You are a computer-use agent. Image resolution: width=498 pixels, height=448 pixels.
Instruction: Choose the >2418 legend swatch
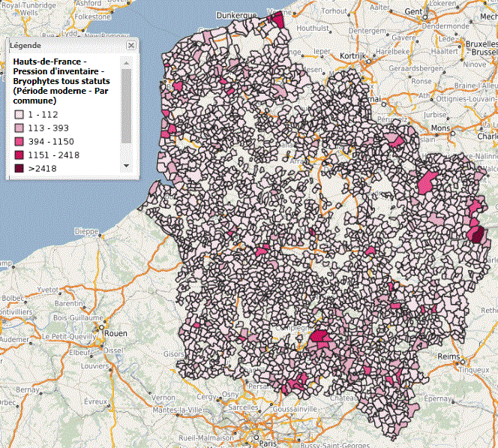[x=19, y=168]
